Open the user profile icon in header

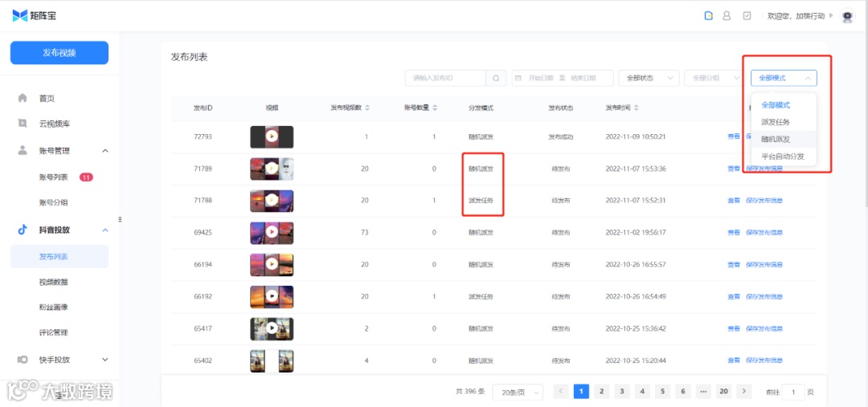[x=727, y=15]
